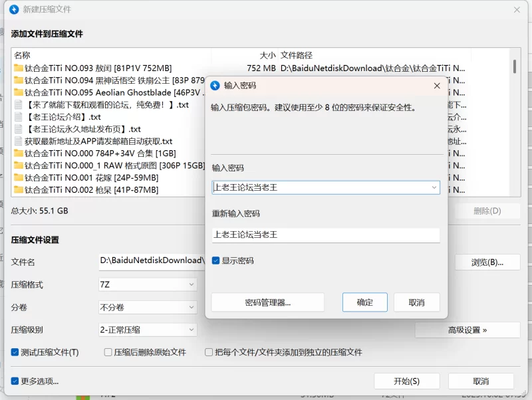Select folder icon of NO.002 枪呆
Image resolution: width=532 pixels, height=400 pixels.
coord(19,190)
